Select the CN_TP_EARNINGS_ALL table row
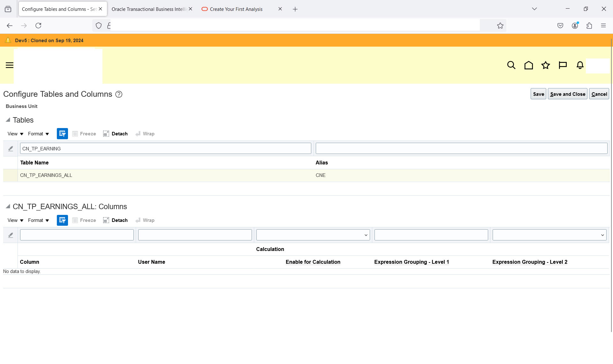Image resolution: width=613 pixels, height=364 pixels. 306,175
